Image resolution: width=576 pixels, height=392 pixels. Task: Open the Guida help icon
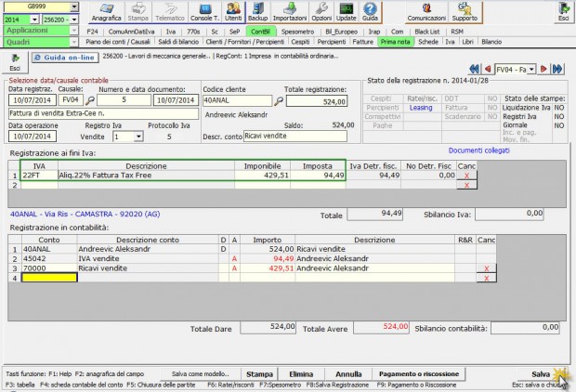pyautogui.click(x=370, y=12)
